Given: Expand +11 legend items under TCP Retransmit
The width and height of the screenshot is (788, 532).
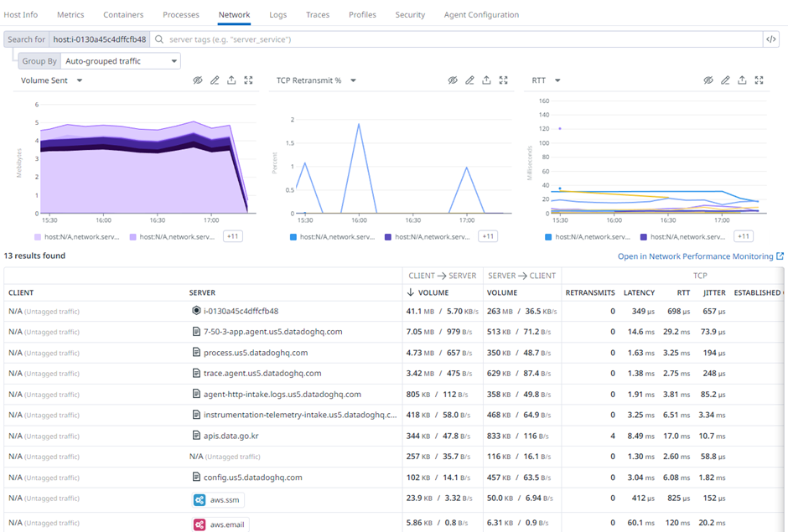Looking at the screenshot, I should tap(488, 236).
